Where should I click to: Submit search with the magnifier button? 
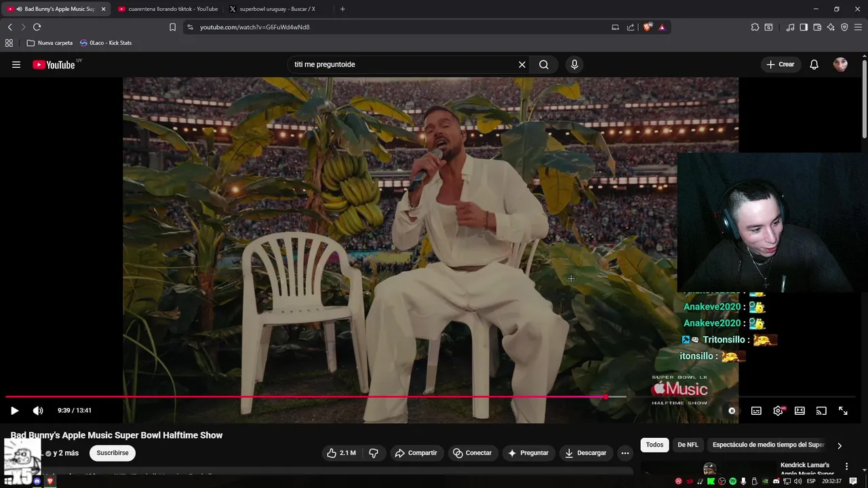[x=544, y=64]
